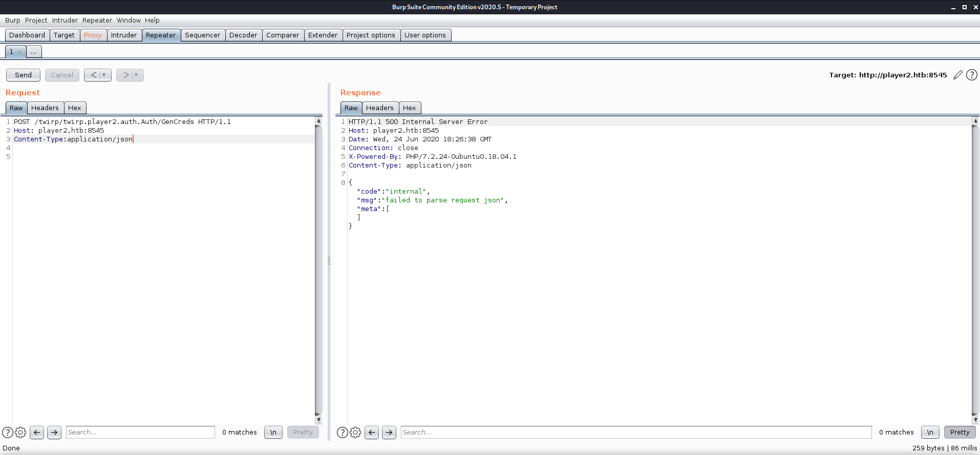Click the HTTP/1.1 500 Internal Server Error line
Screen dimensions: 980x455
click(418, 122)
